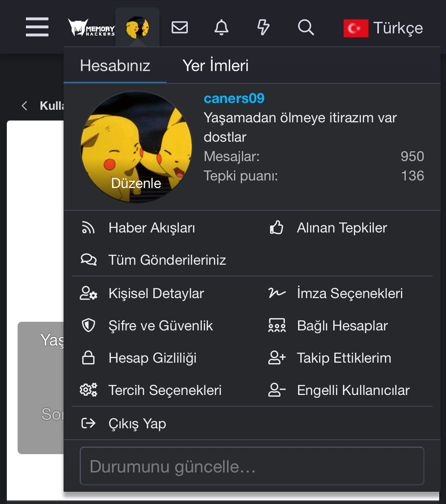The width and height of the screenshot is (446, 504).
Task: Open Haber Akışları
Action: click(x=152, y=228)
